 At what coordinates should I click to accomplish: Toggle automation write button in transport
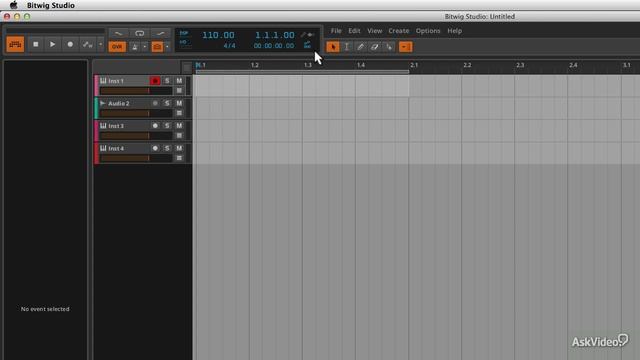point(87,44)
